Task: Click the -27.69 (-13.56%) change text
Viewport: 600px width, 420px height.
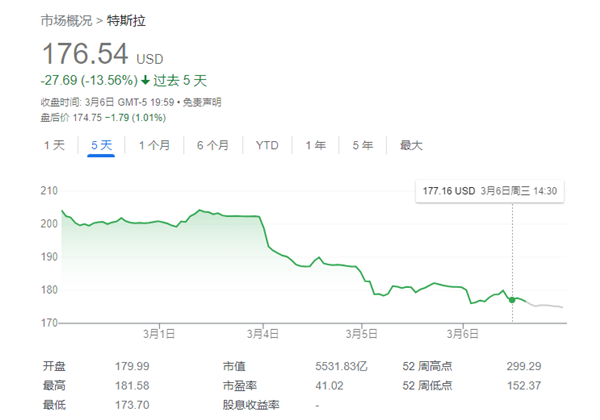Action: pyautogui.click(x=89, y=80)
